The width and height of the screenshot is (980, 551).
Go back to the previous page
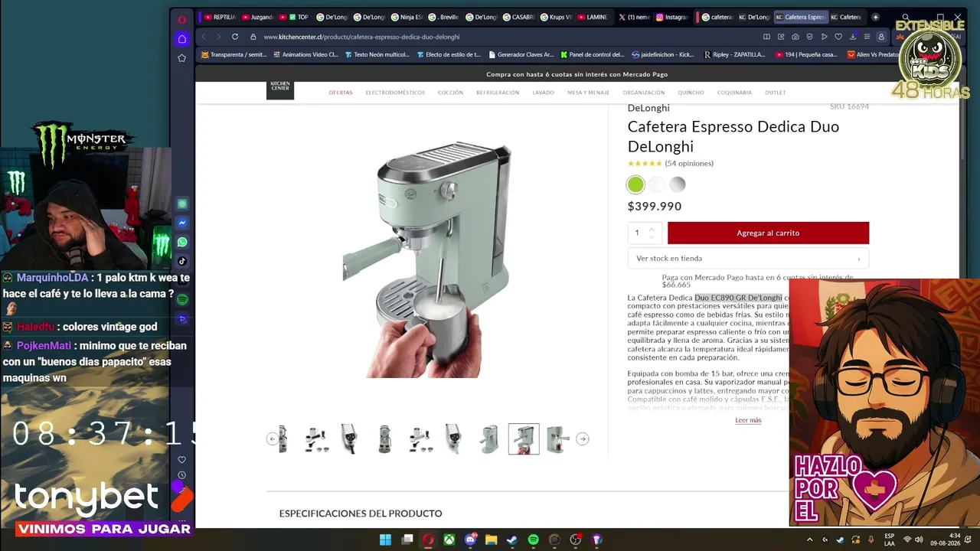[204, 37]
